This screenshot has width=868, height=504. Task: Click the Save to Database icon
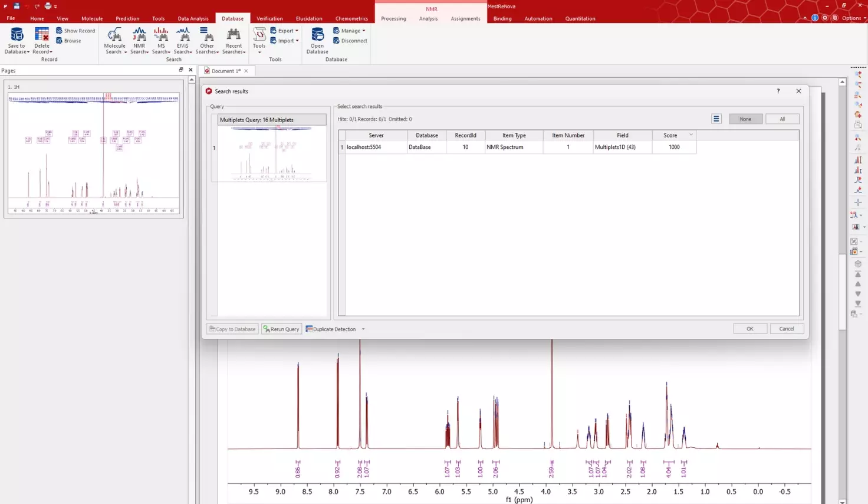tap(17, 35)
